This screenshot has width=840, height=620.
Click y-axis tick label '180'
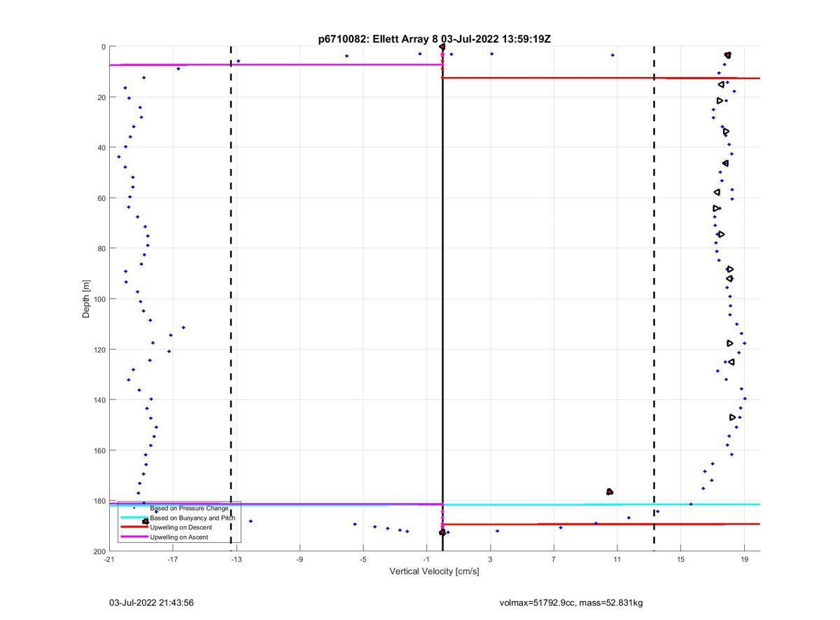(x=99, y=501)
